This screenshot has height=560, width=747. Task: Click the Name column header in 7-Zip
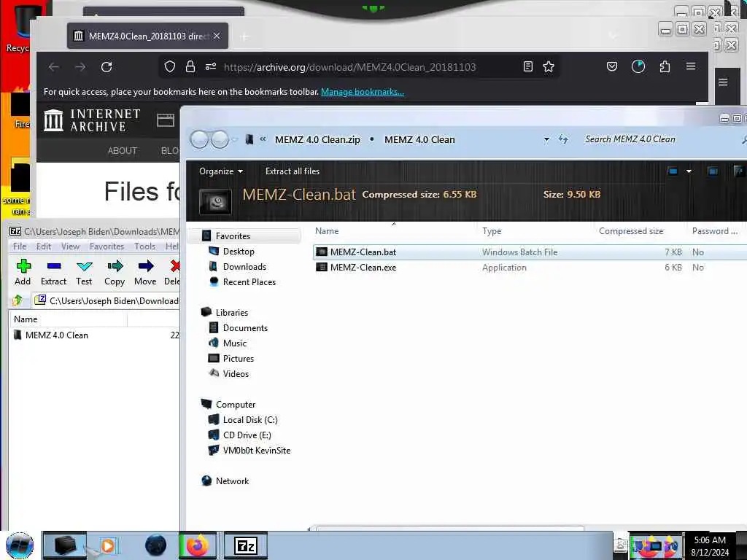coord(68,319)
